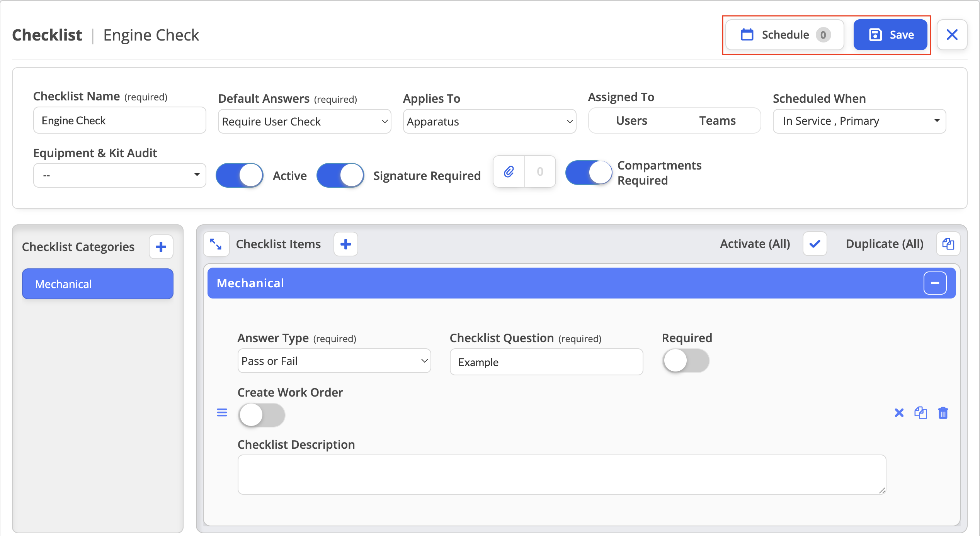This screenshot has height=536, width=980.
Task: Open the Default Answers dropdown
Action: 305,122
